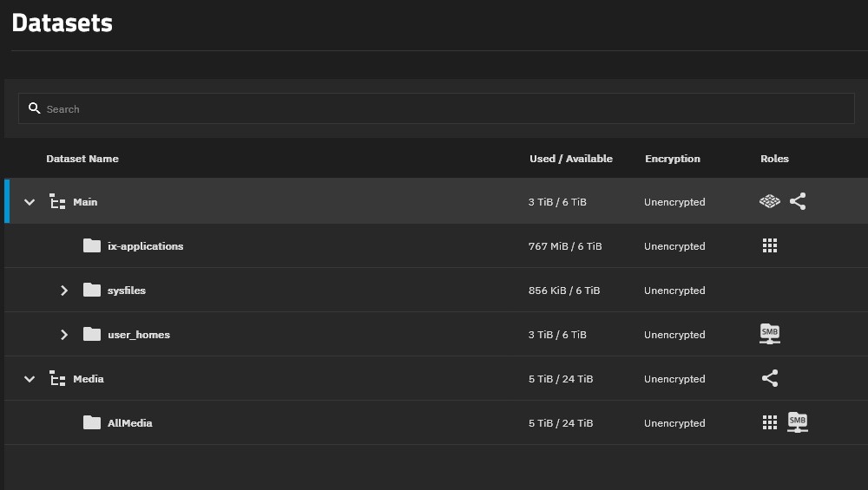Click the SMB share icon for AllMedia
Image resolution: width=868 pixels, height=490 pixels.
coord(797,422)
